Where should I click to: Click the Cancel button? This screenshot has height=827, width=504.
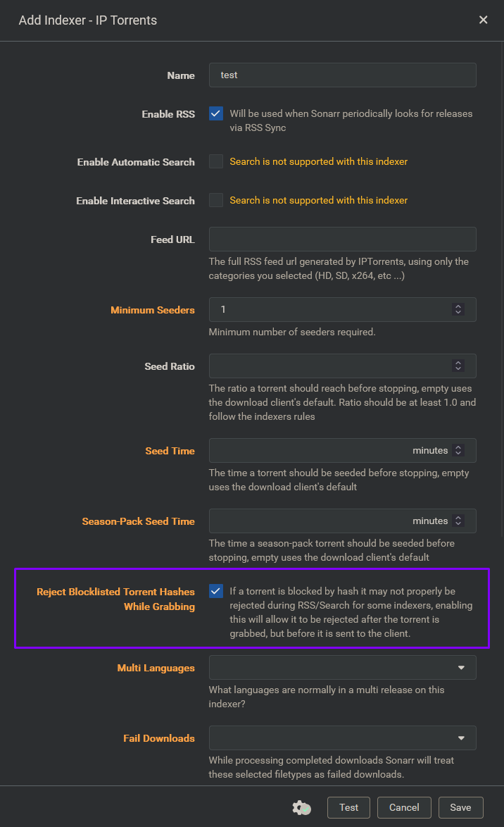403,807
